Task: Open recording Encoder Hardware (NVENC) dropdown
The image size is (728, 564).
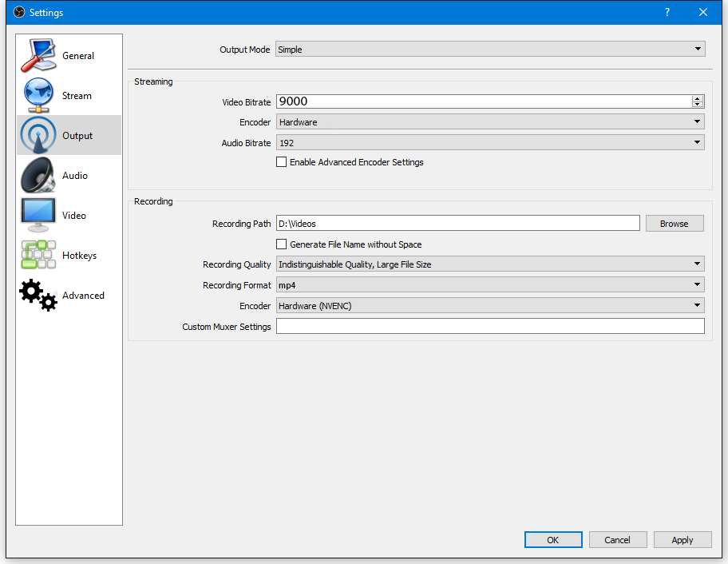Action: (x=490, y=306)
